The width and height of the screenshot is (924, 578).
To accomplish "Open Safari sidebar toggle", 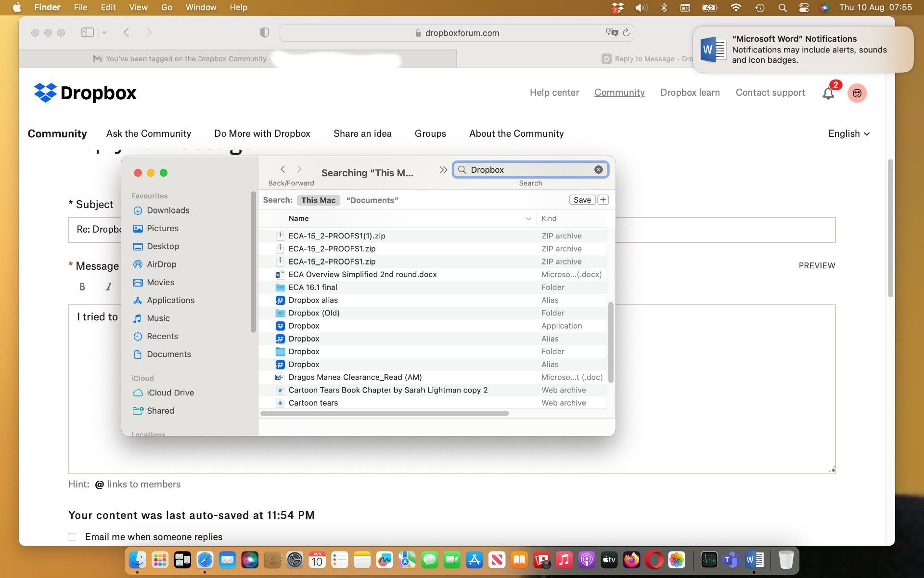I will click(x=88, y=32).
